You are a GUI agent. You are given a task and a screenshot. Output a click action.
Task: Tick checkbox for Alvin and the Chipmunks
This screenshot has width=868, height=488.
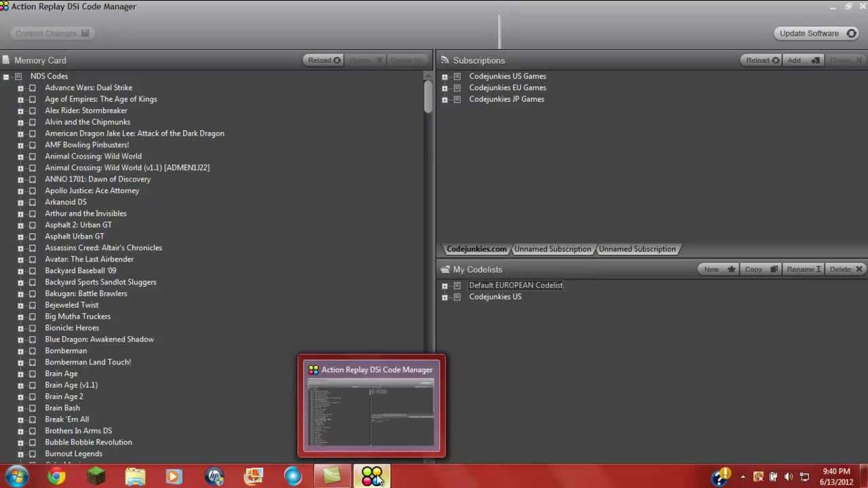pyautogui.click(x=32, y=123)
